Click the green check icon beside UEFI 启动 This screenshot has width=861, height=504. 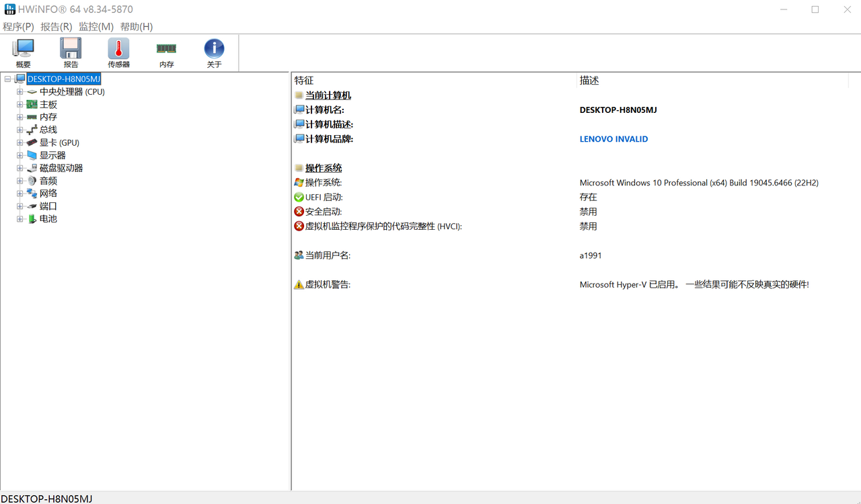(299, 197)
